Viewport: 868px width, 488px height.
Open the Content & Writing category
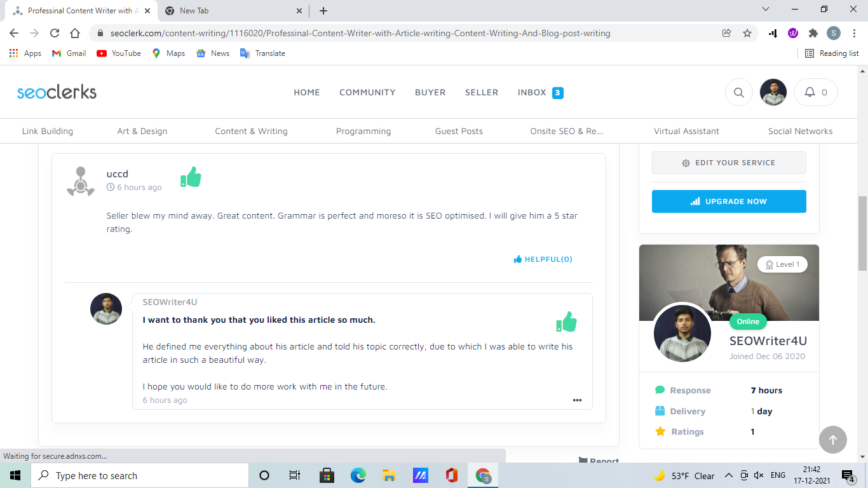pyautogui.click(x=251, y=131)
